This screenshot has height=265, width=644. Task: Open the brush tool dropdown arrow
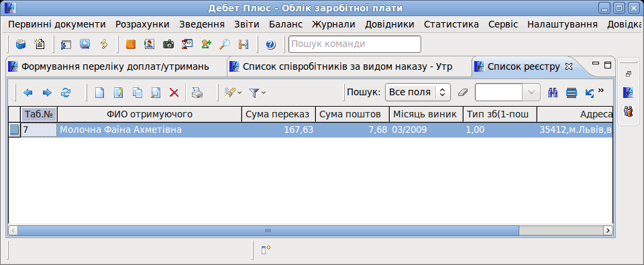pyautogui.click(x=239, y=93)
